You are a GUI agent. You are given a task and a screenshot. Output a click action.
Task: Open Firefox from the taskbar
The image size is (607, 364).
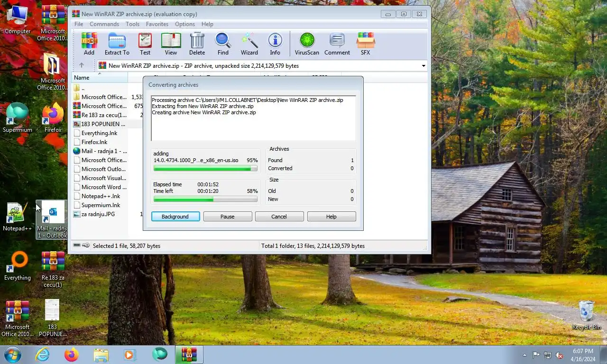[x=72, y=355]
